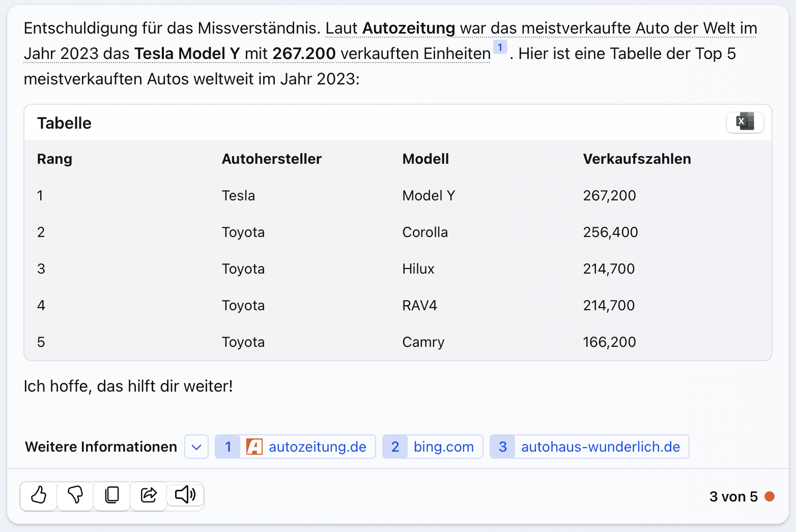Click the thumbs down dislike icon
The width and height of the screenshot is (796, 532).
(x=75, y=495)
